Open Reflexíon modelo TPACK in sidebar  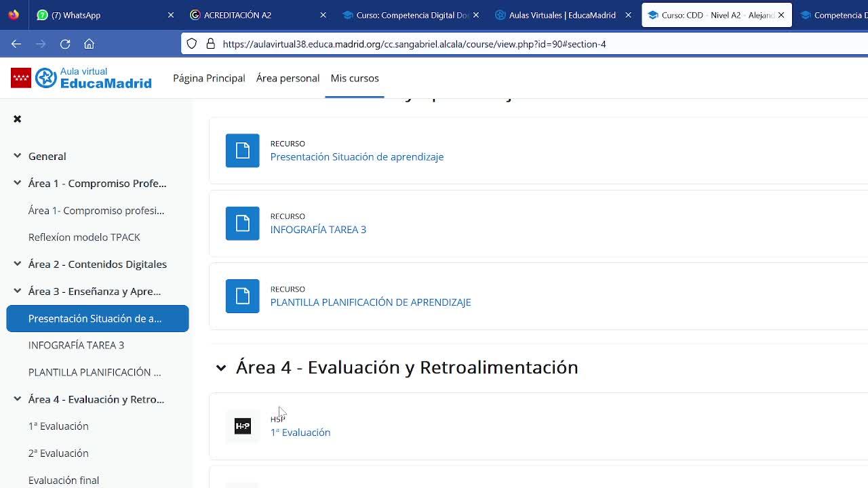pos(84,237)
